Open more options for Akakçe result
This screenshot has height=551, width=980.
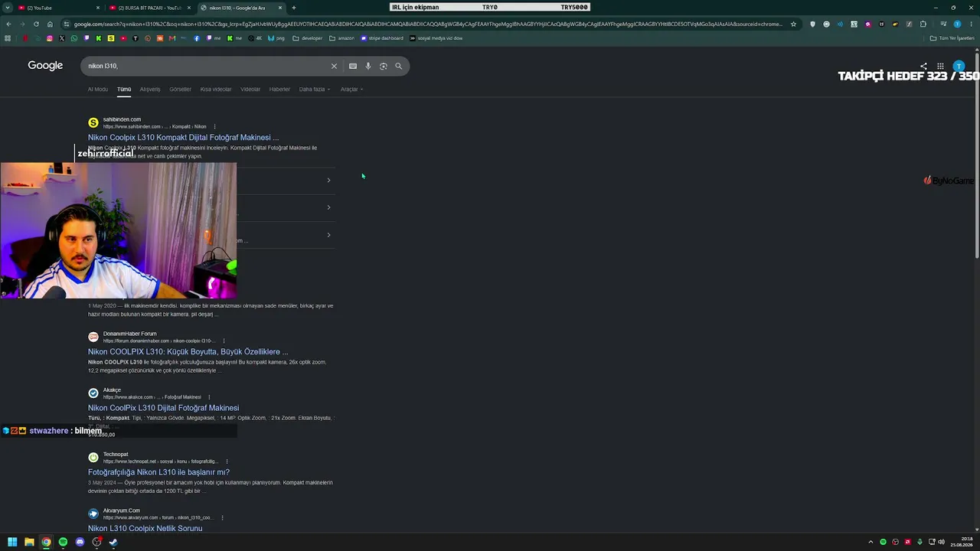209,397
